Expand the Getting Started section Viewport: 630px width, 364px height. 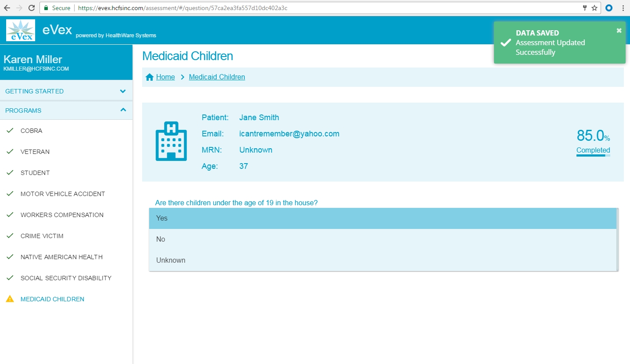pos(66,91)
